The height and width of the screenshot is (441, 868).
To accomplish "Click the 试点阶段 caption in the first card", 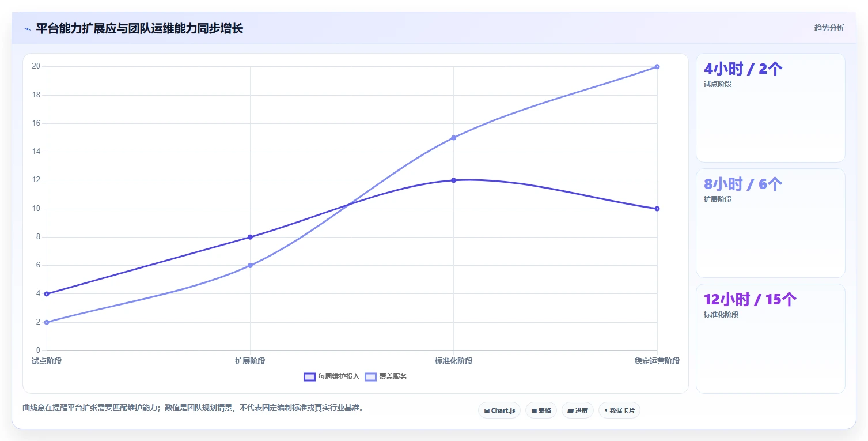I will coord(718,84).
